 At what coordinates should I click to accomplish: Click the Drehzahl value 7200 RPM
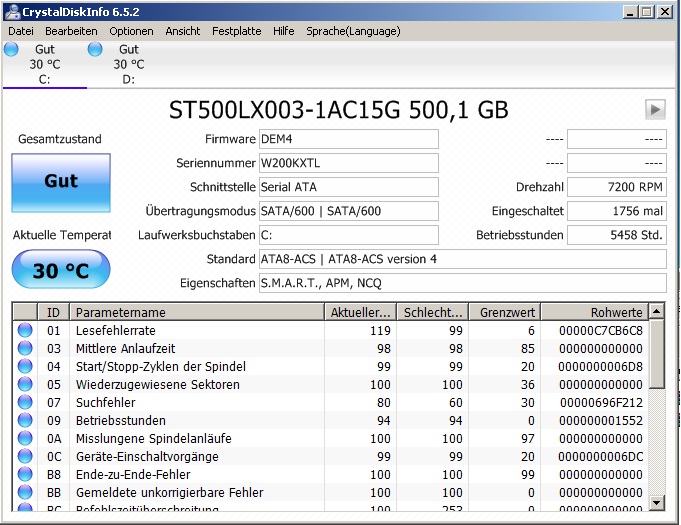click(x=617, y=187)
